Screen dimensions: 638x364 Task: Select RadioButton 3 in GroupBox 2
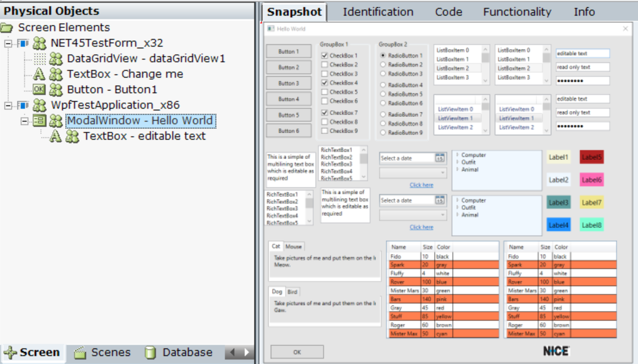(x=383, y=73)
